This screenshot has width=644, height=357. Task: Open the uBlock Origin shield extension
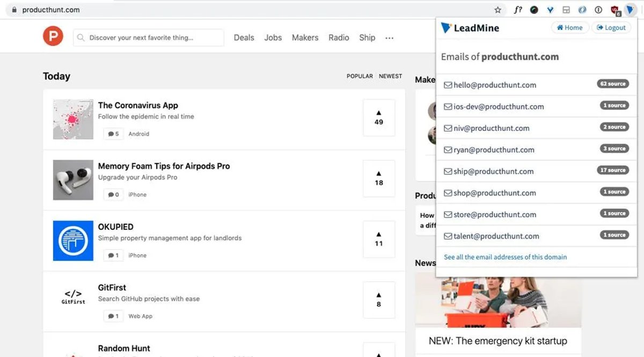pyautogui.click(x=615, y=10)
